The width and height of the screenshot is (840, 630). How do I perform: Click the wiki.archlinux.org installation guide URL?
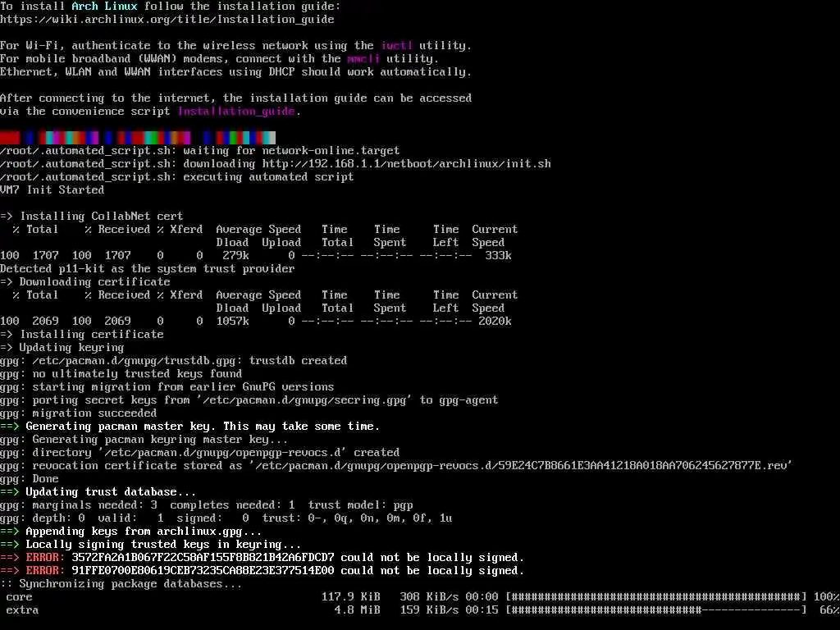167,20
